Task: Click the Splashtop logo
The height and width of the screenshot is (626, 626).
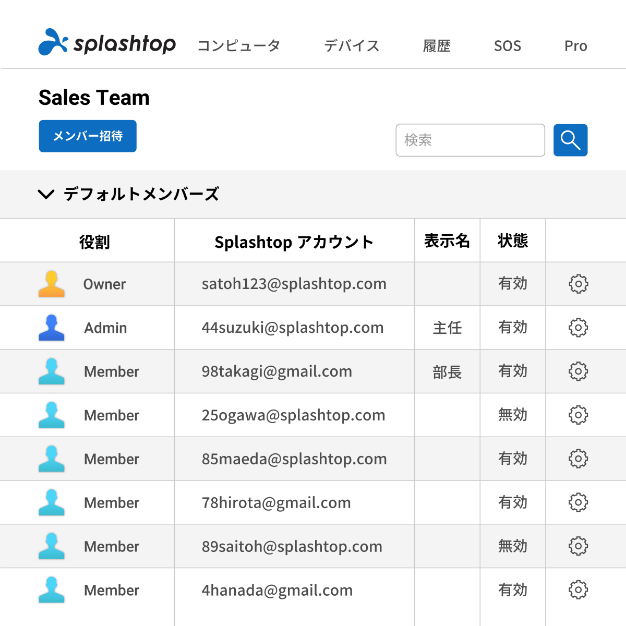Action: [x=107, y=42]
